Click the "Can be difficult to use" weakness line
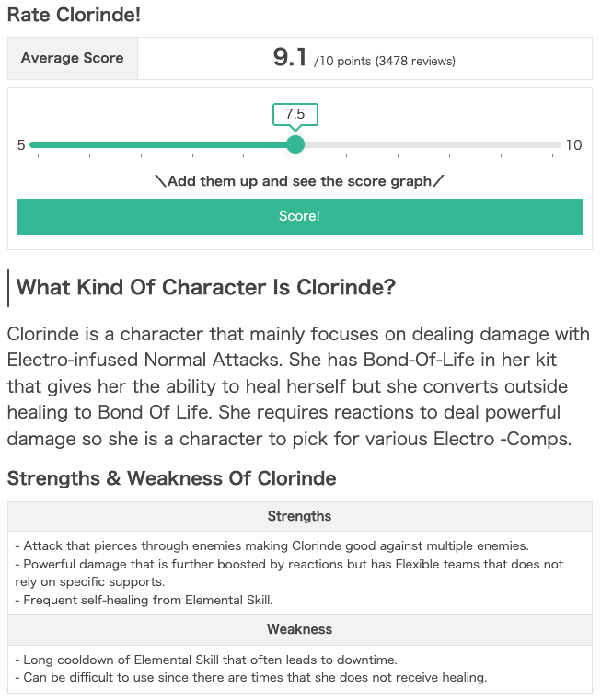This screenshot has height=700, width=601. (250, 678)
